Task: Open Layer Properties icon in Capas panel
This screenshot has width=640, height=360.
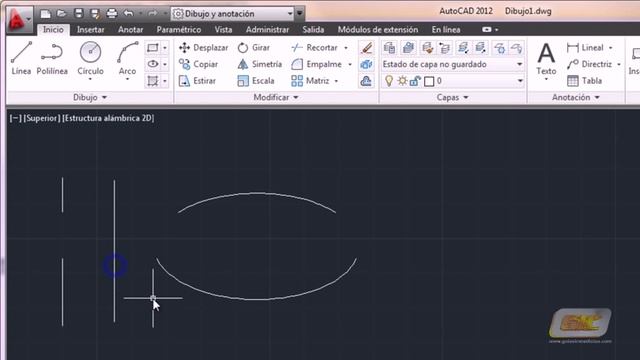Action: [x=389, y=48]
